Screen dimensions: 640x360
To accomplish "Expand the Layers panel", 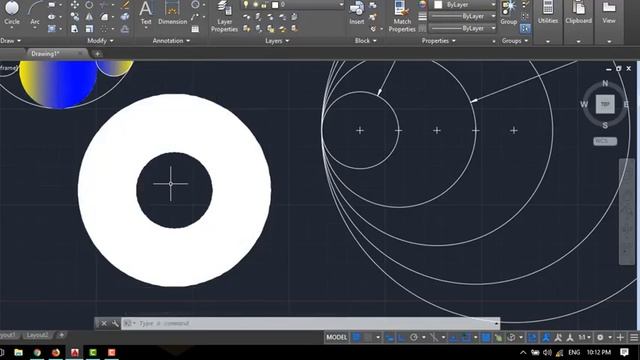I will click(x=277, y=41).
